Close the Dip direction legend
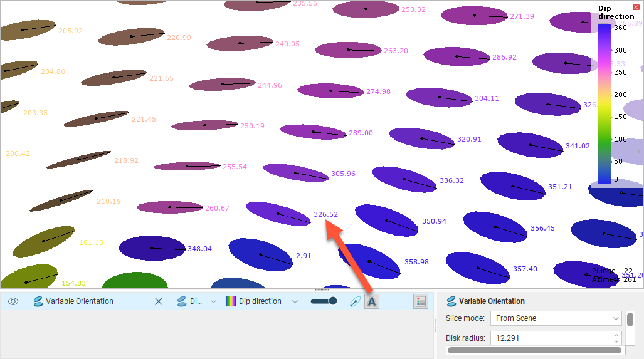644x359 pixels. 636,7
